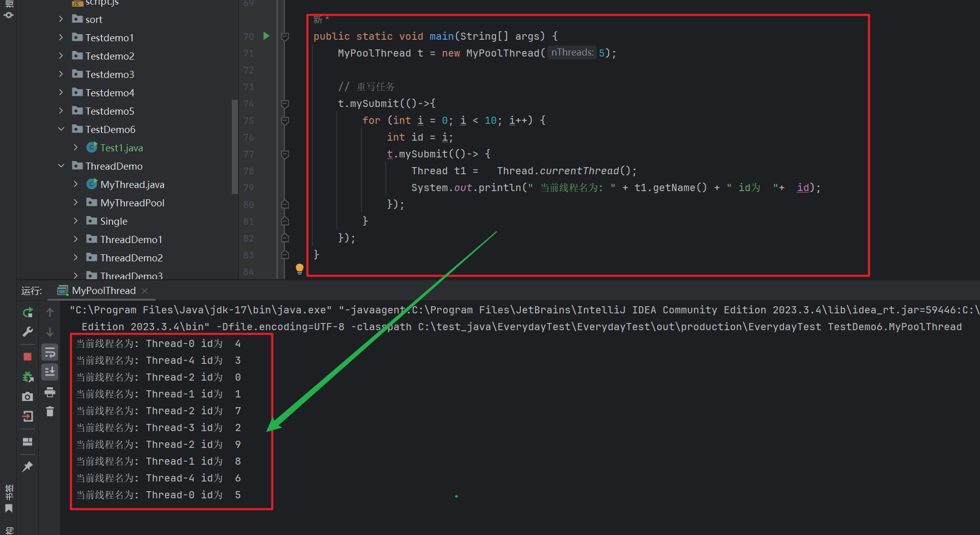Switch to the MyPoolThread run tab

click(103, 290)
